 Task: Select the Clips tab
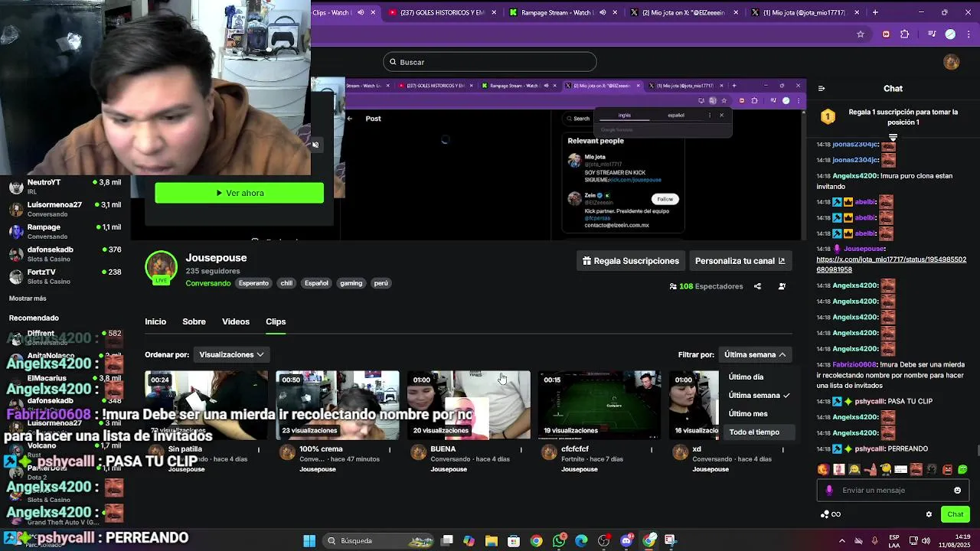(x=276, y=321)
